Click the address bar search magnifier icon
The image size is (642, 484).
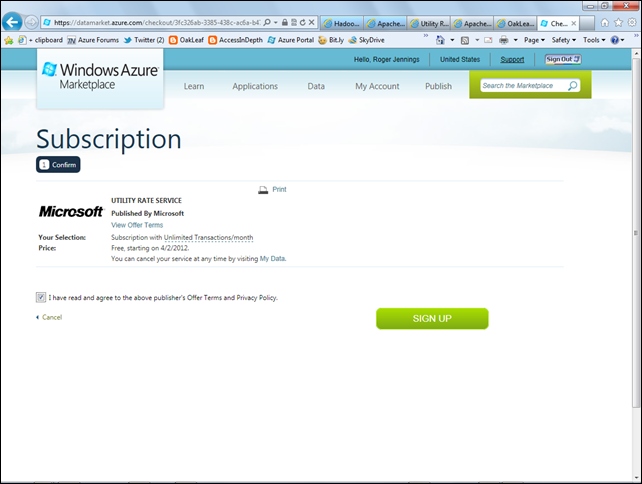[267, 23]
